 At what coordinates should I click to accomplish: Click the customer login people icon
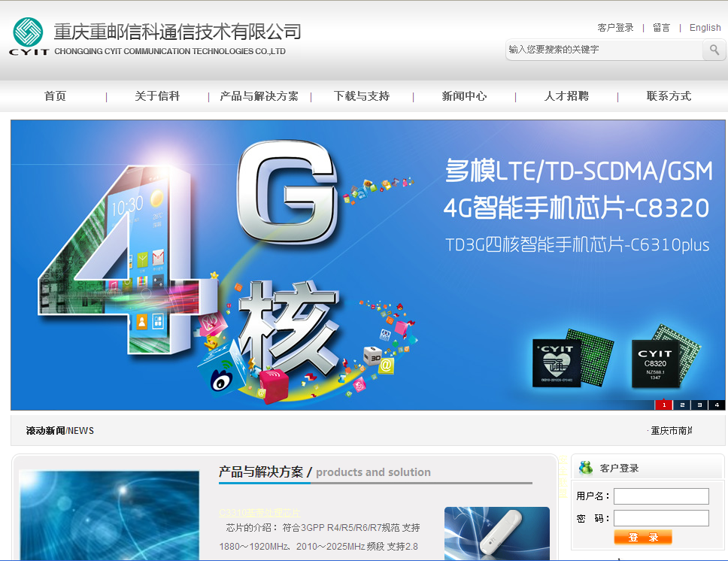tap(585, 468)
